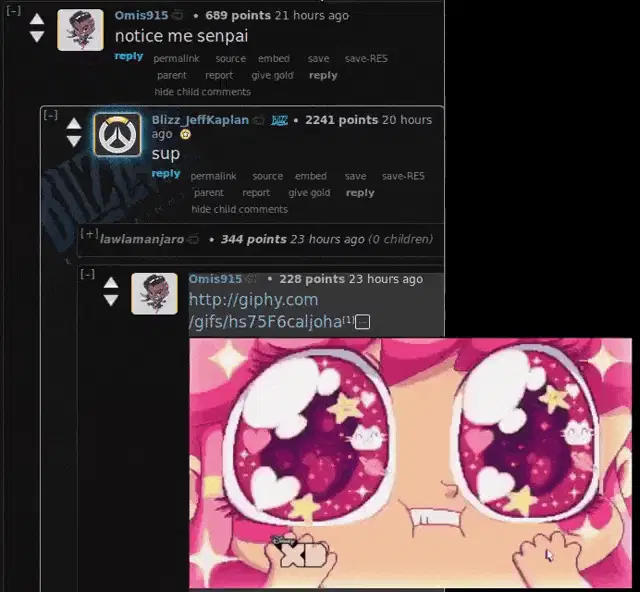Collapse Blizz_JeffKaplan's comment thread
The width and height of the screenshot is (640, 592).
click(x=51, y=115)
